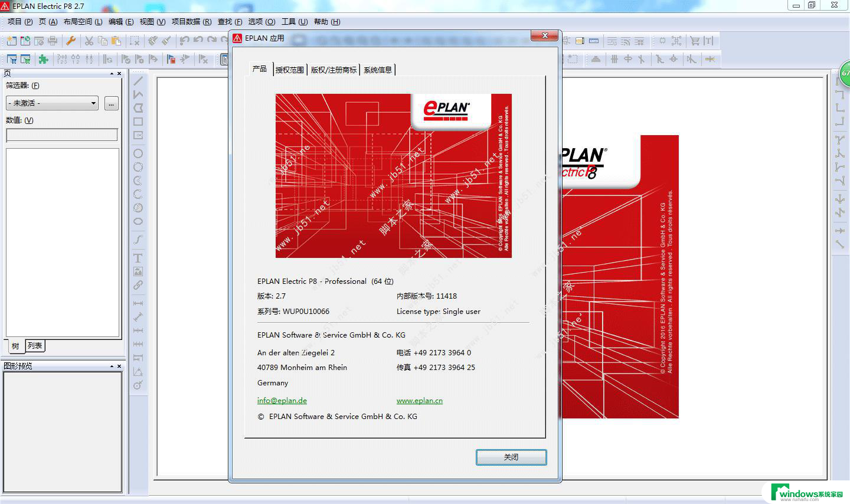This screenshot has width=850, height=504.
Task: Switch to the 列表 tab
Action: pyautogui.click(x=35, y=345)
